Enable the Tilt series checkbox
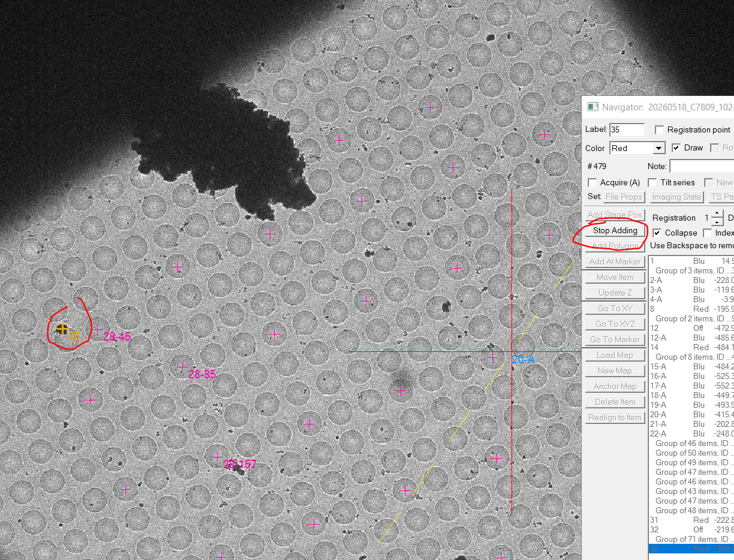 click(652, 182)
